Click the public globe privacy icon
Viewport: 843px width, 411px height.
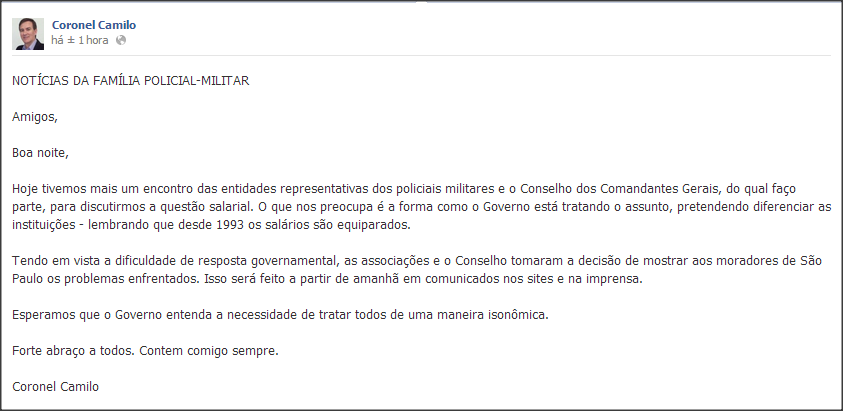[x=121, y=40]
